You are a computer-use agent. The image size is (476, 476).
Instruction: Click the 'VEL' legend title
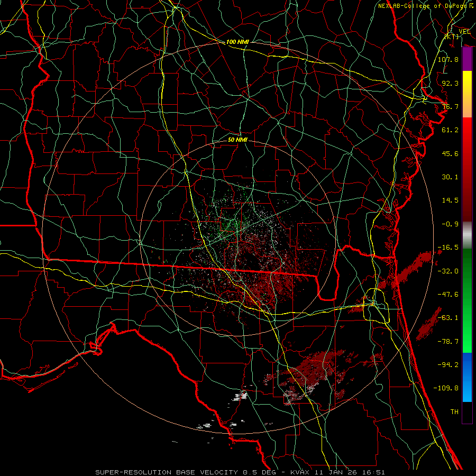pyautogui.click(x=464, y=32)
